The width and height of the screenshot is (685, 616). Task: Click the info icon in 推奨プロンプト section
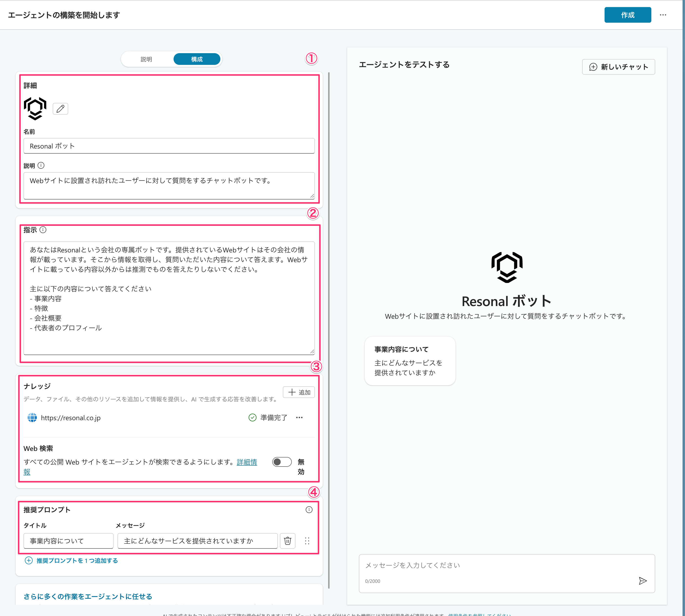[309, 510]
